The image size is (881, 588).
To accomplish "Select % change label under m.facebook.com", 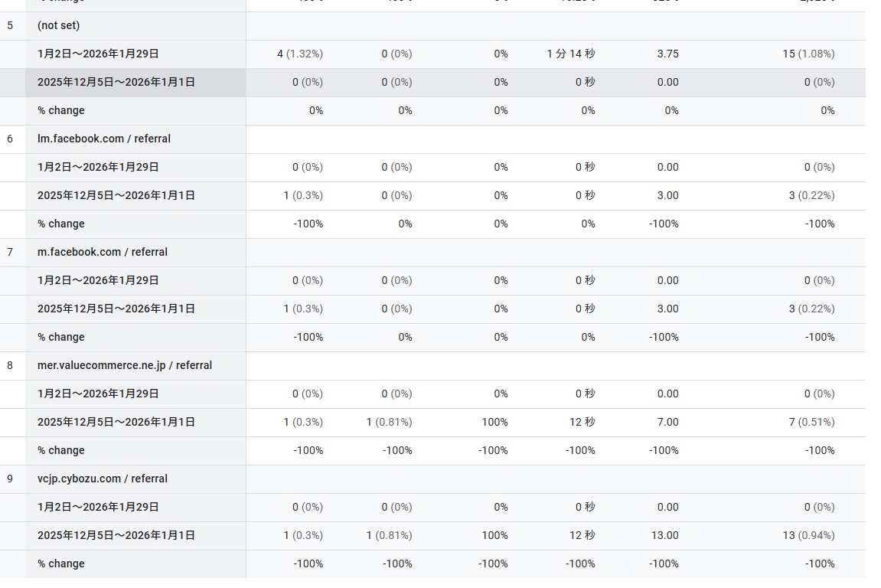I will 61,337.
